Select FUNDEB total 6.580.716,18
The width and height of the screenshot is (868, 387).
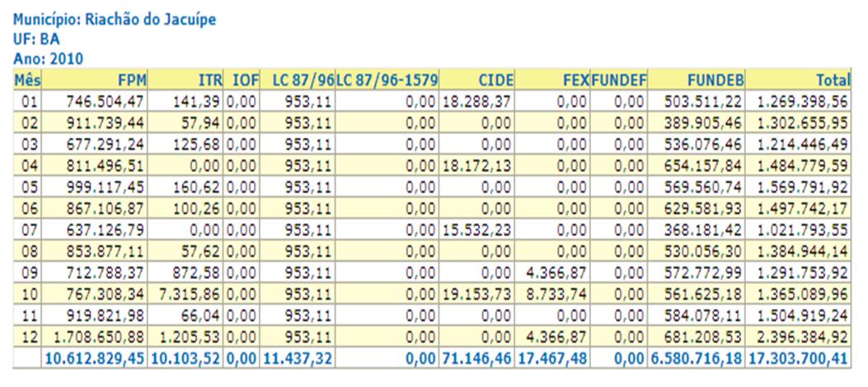tap(696, 359)
